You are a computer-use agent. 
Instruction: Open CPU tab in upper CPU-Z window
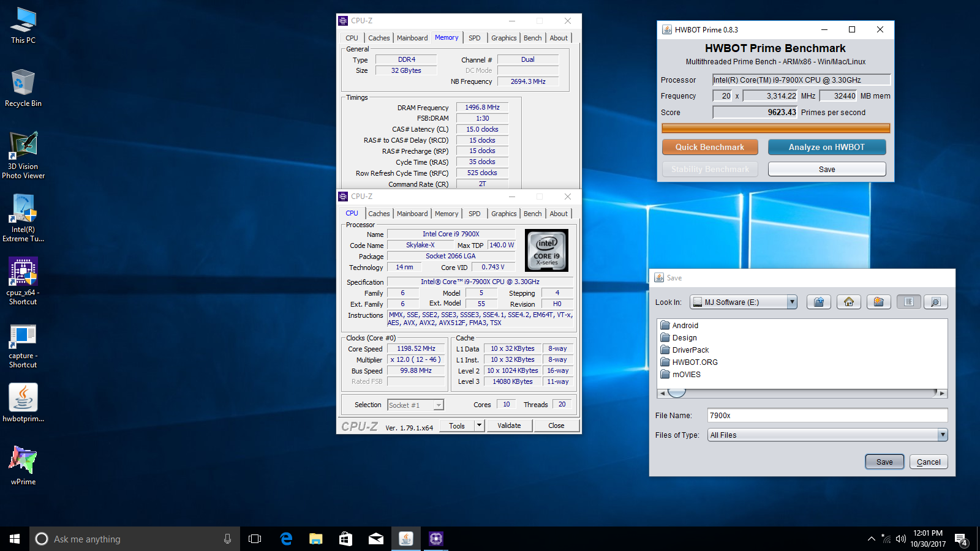[x=352, y=38]
